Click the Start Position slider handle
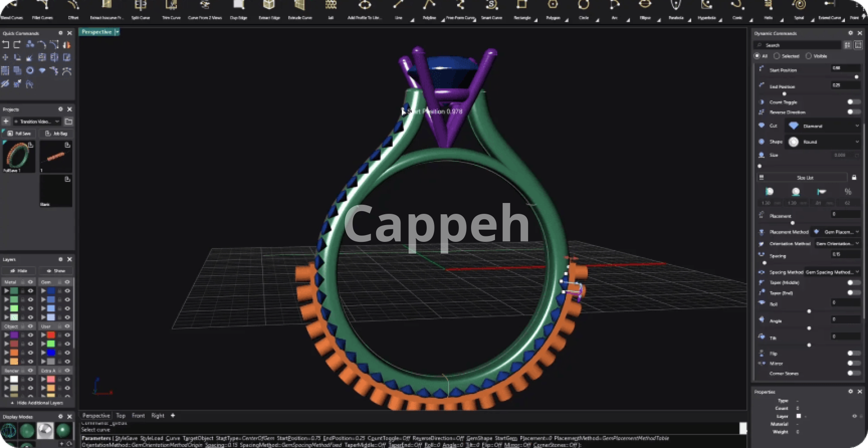This screenshot has height=448, width=868. click(856, 77)
